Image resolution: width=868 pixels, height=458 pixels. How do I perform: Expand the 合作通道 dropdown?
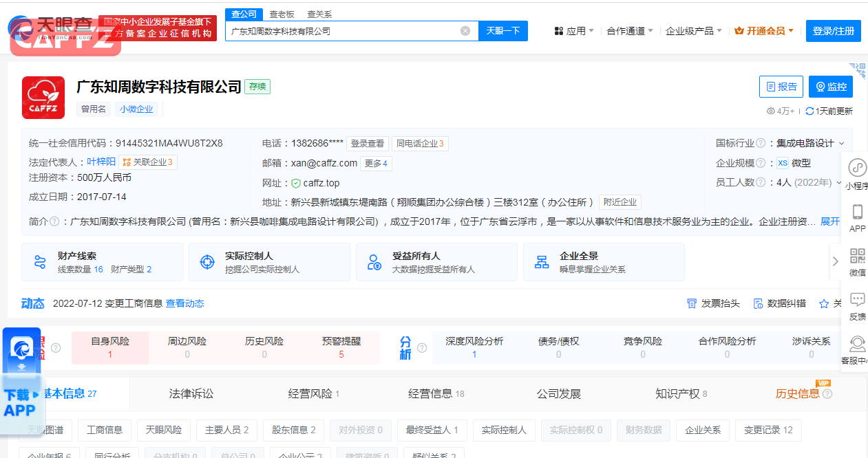pyautogui.click(x=629, y=31)
